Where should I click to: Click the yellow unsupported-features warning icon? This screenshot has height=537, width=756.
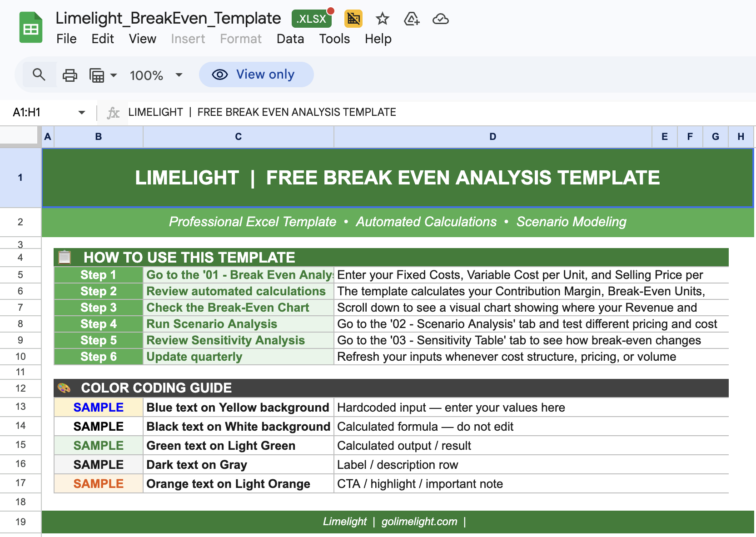(x=353, y=19)
